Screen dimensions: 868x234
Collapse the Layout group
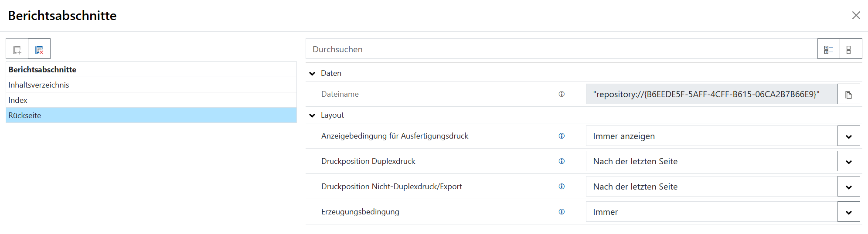click(x=312, y=115)
